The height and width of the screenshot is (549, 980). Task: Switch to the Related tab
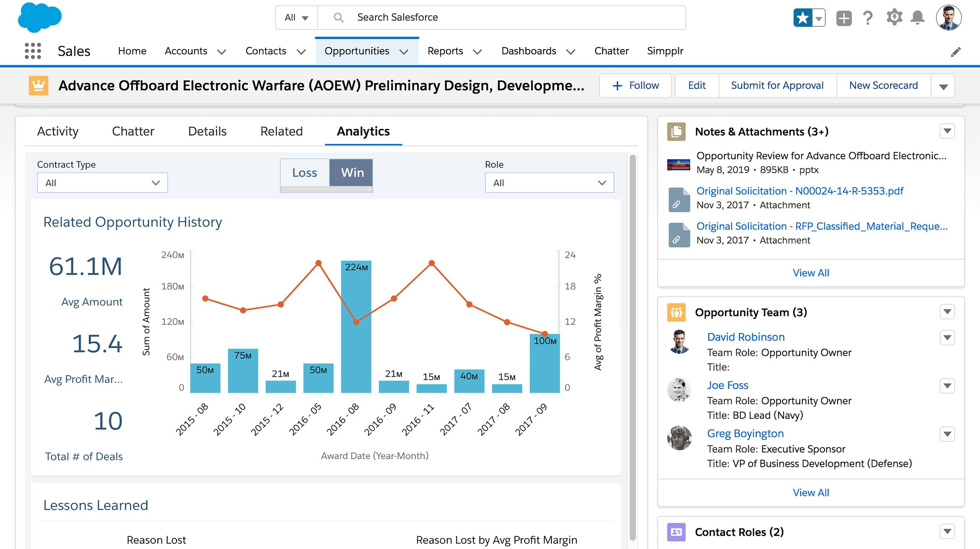point(281,131)
